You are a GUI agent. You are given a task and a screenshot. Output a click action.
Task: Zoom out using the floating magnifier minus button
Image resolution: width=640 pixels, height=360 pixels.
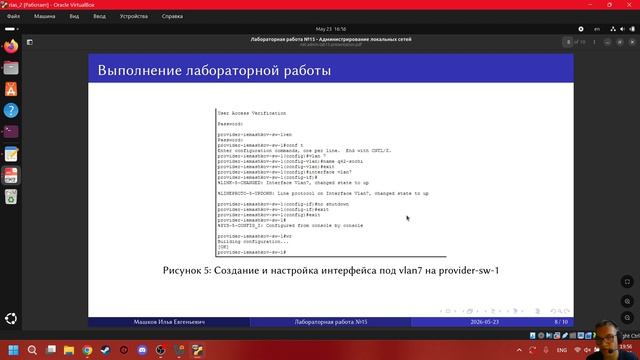tap(627, 318)
